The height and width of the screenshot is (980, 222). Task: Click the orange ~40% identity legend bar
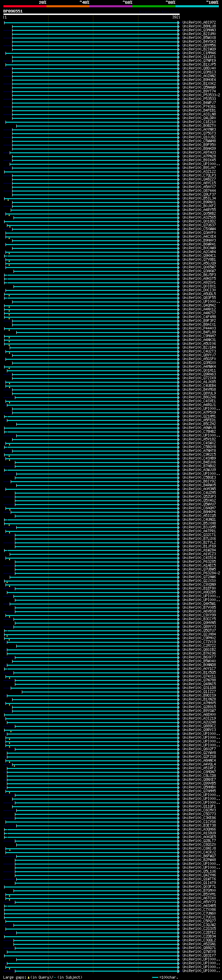68,6
